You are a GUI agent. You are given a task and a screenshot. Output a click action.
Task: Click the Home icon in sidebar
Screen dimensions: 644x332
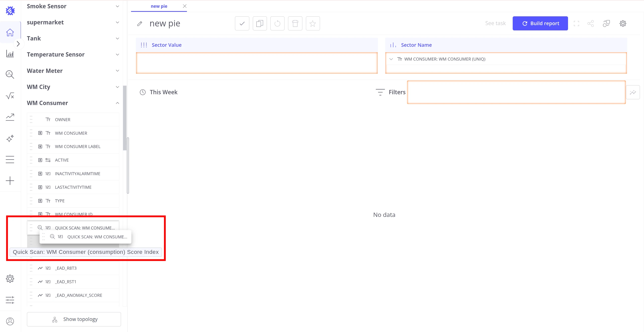coord(10,32)
